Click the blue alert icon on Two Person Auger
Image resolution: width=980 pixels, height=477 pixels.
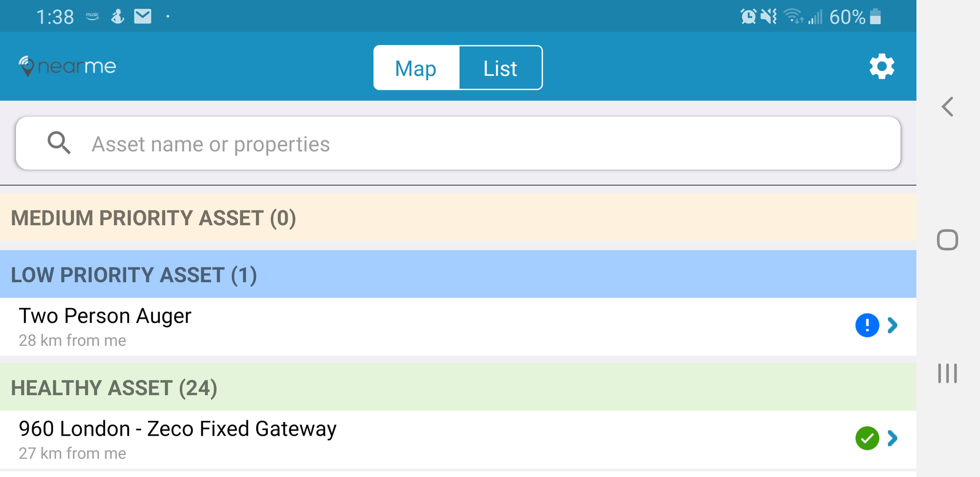tap(867, 325)
